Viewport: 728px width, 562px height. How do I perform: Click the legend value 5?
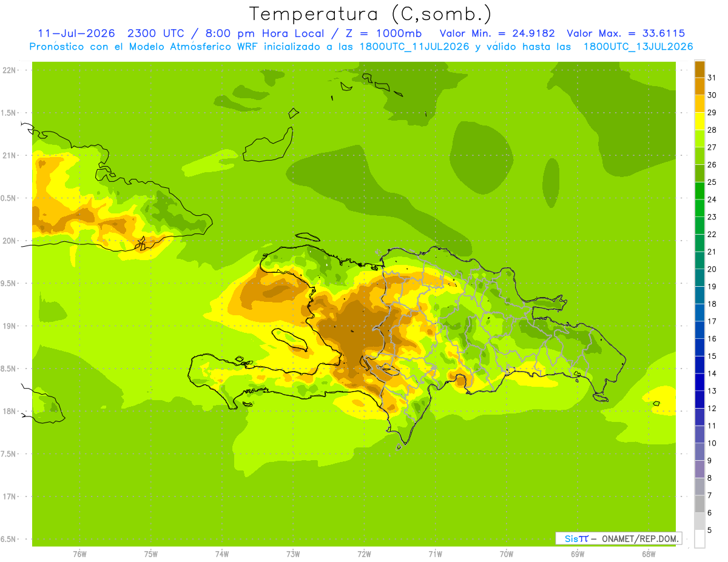point(710,530)
